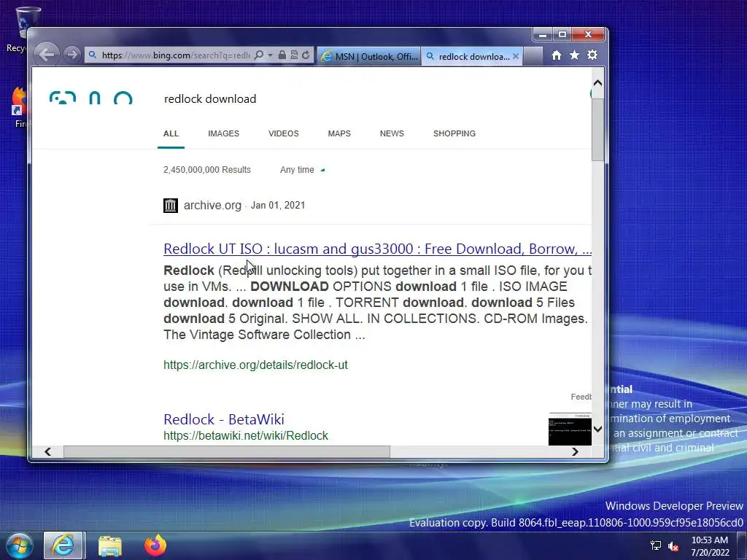This screenshot has height=560, width=747.
Task: Click the security lock icon in address bar
Action: pyautogui.click(x=282, y=55)
